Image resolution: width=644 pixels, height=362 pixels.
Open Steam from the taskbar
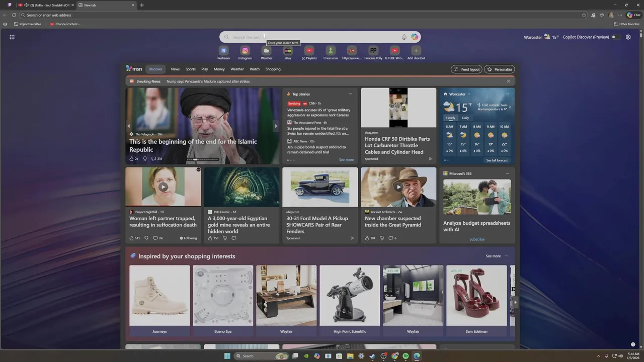click(372, 356)
